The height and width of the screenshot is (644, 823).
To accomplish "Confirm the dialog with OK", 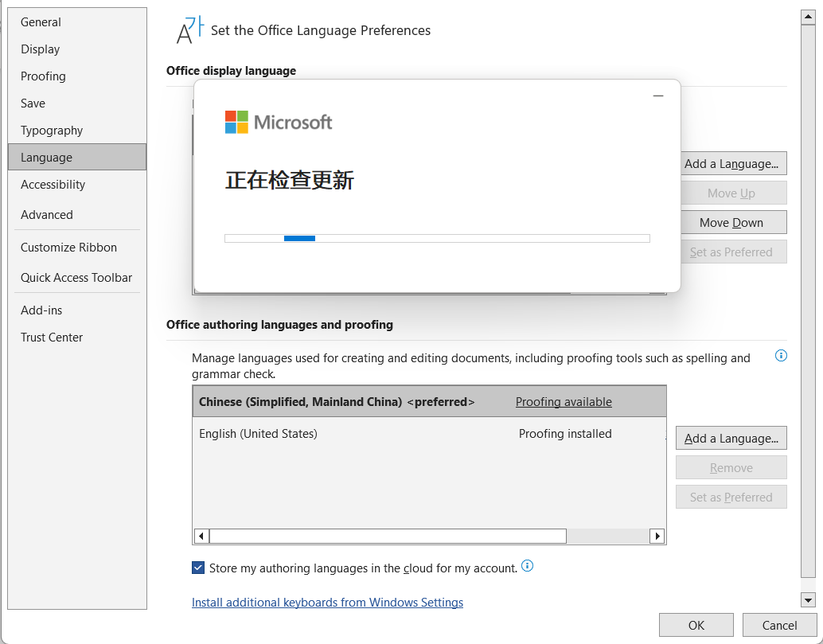I will click(696, 625).
